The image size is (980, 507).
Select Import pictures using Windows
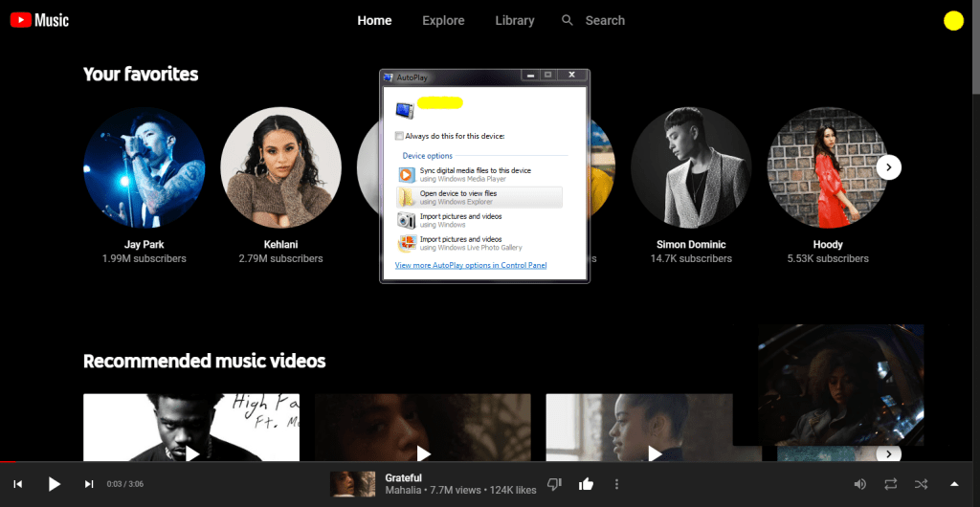(480, 220)
